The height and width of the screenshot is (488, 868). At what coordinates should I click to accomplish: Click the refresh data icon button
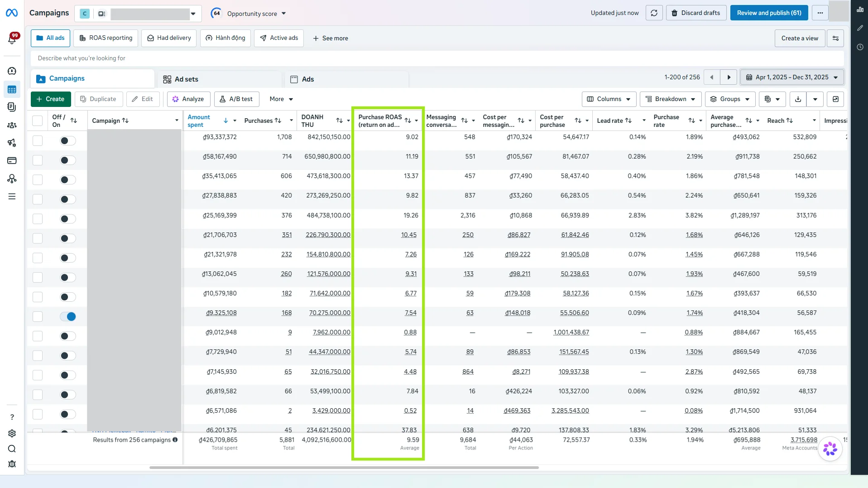click(654, 13)
